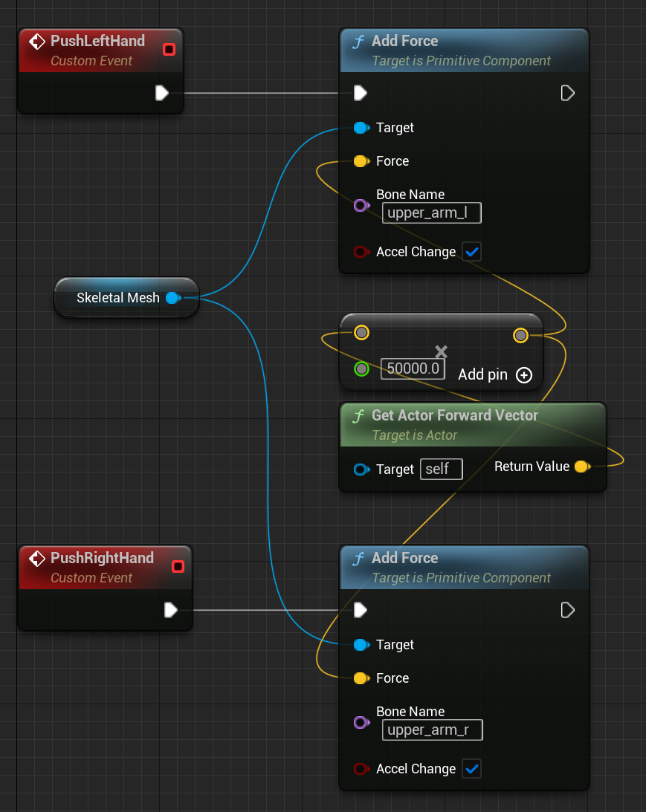The height and width of the screenshot is (812, 646).
Task: Click the execution output pin of the bottom Add Force
Action: [x=567, y=610]
